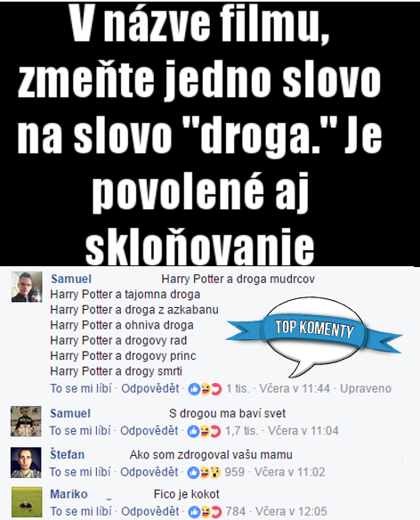This screenshot has width=420, height=520.
Task: Like the Harry Potter comment via To se mi líbí
Action: pos(81,388)
